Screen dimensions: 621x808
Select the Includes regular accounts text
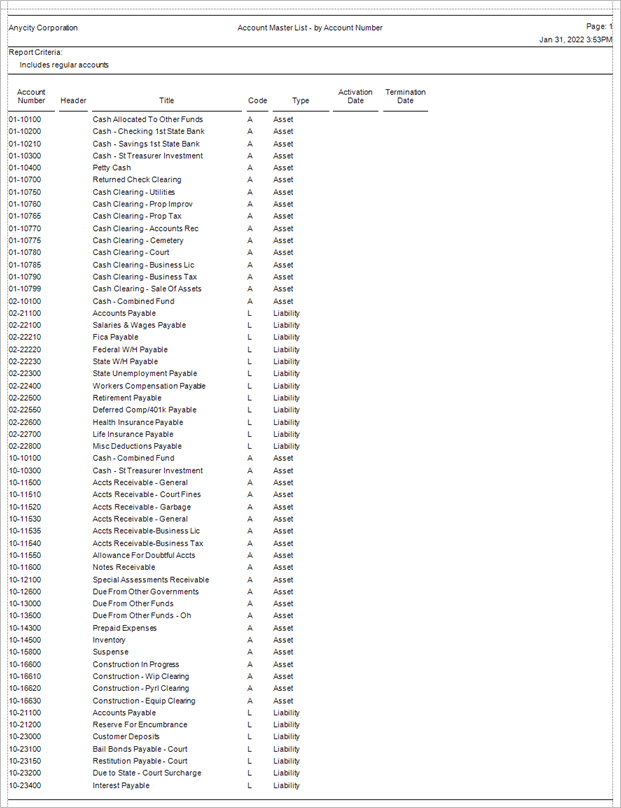coord(64,65)
